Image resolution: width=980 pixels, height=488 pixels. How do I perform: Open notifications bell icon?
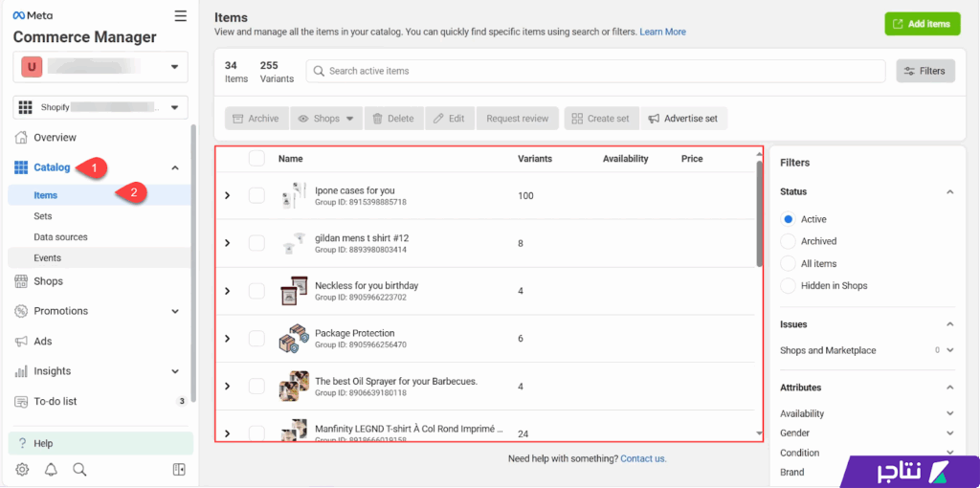coord(51,469)
